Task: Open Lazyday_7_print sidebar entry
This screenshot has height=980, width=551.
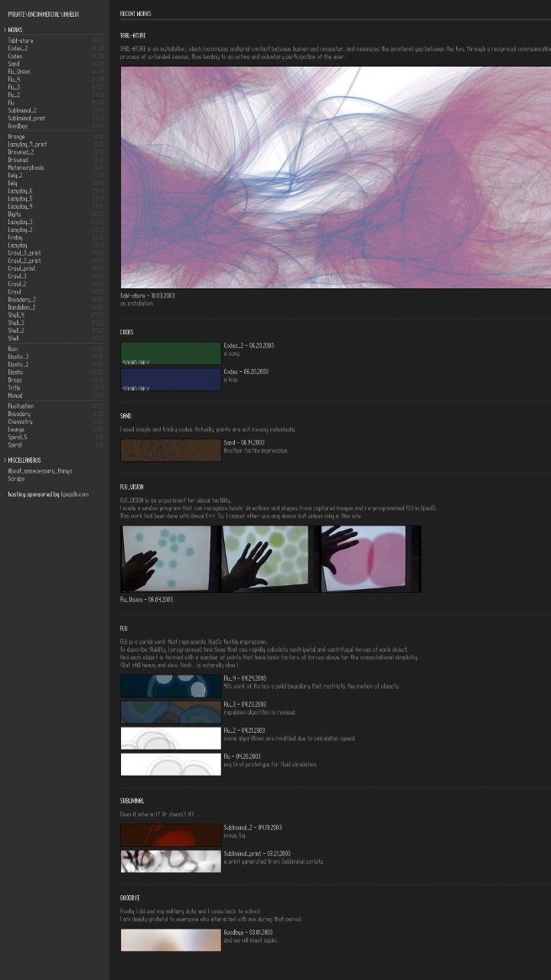Action: 28,144
